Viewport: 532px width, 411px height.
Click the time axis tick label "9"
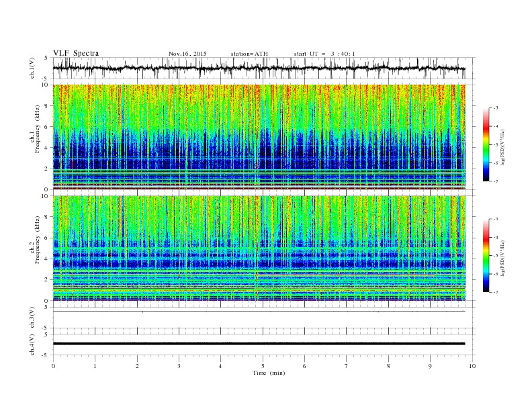point(430,366)
